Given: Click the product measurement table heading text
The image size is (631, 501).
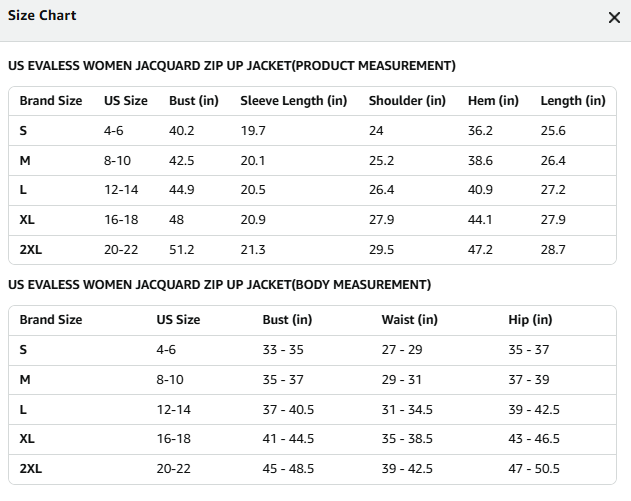Looking at the screenshot, I should (232, 66).
